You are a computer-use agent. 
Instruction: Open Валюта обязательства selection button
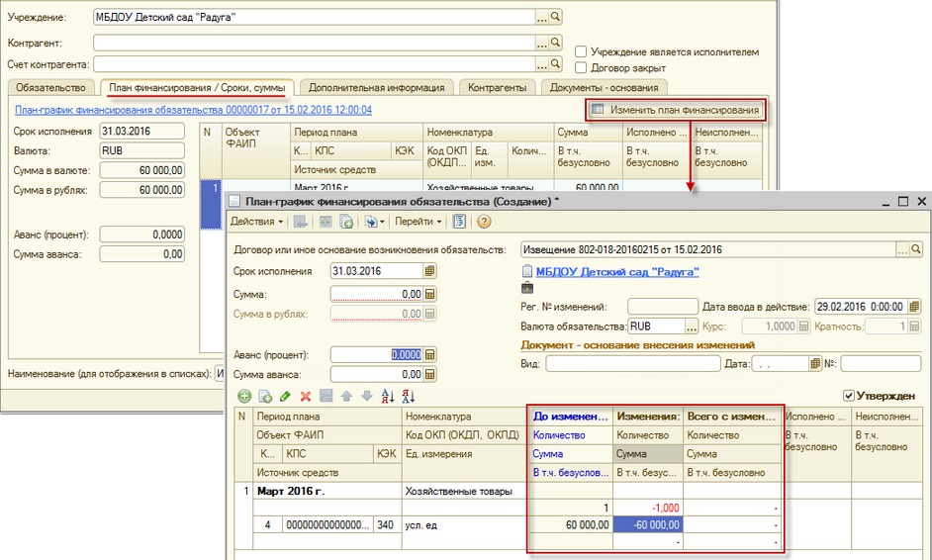pos(691,327)
